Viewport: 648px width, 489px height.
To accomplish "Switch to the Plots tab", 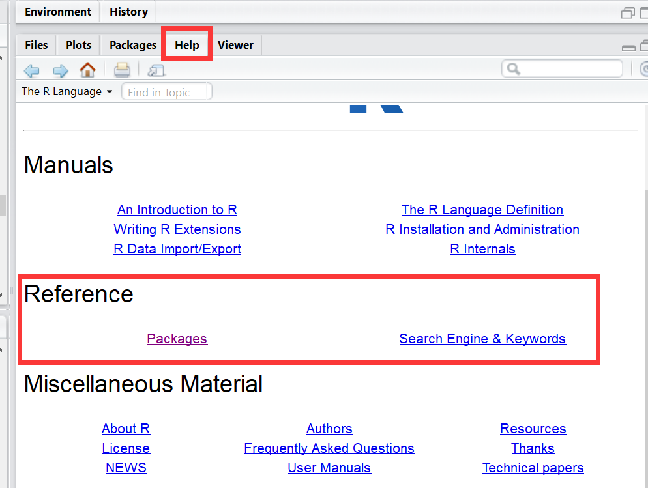I will [79, 45].
